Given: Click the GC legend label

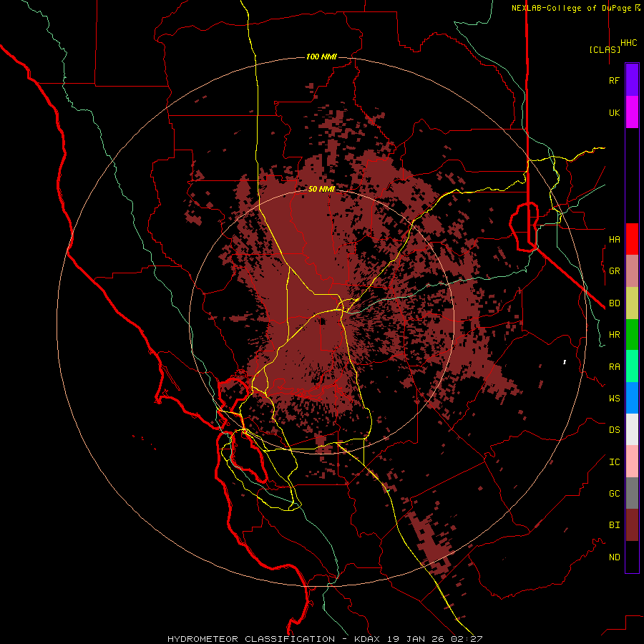Looking at the screenshot, I should 614,493.
